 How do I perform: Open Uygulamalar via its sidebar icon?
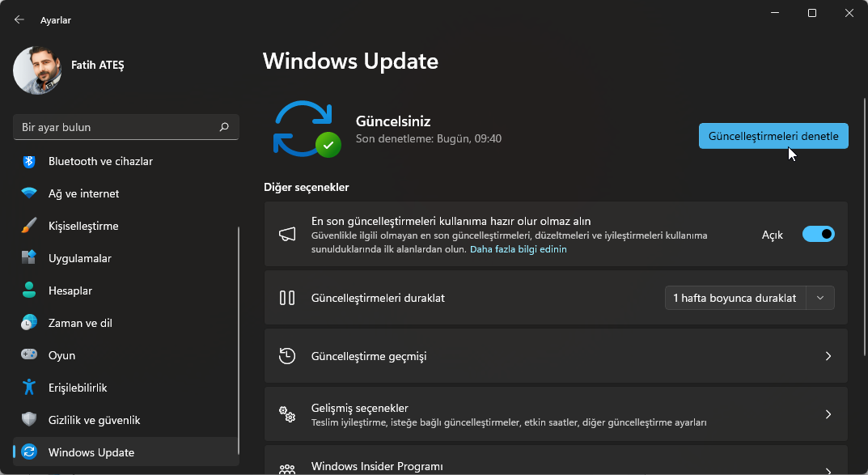[x=29, y=258]
